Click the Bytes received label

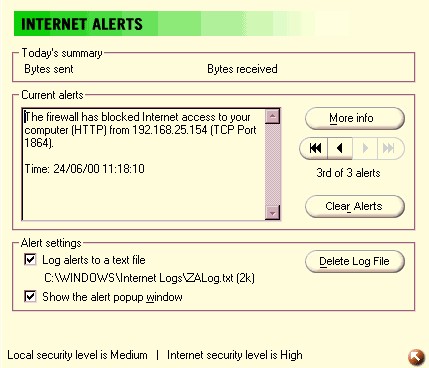(x=242, y=69)
